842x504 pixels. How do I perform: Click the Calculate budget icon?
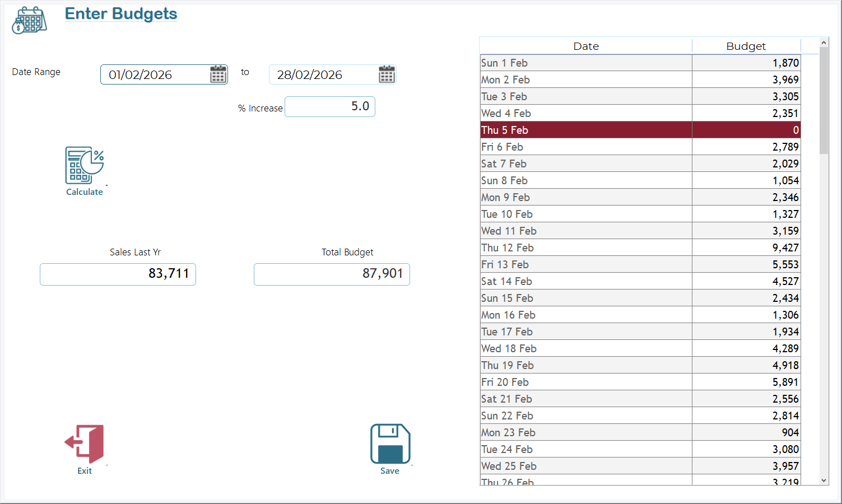tap(85, 166)
